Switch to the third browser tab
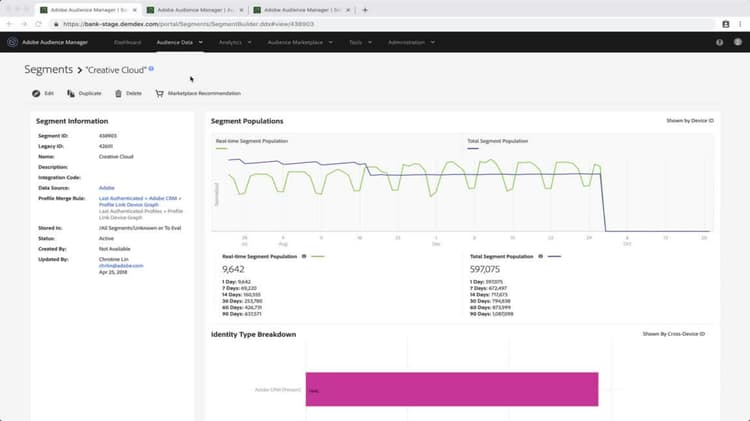 [302, 10]
